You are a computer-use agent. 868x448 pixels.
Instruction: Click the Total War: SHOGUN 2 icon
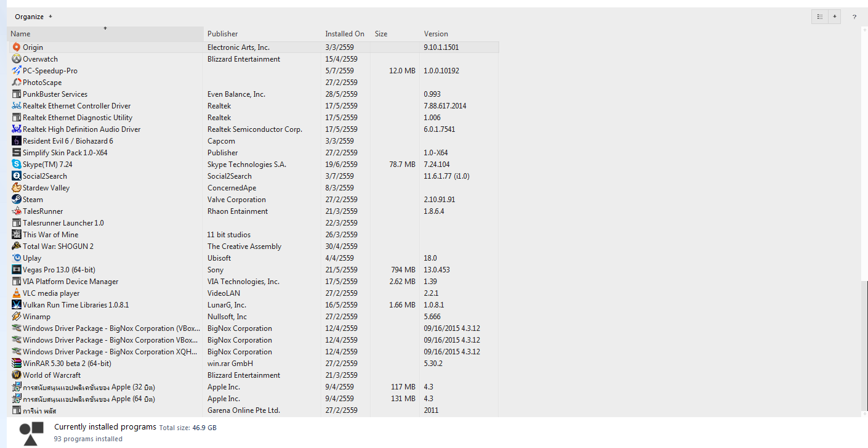(x=17, y=246)
